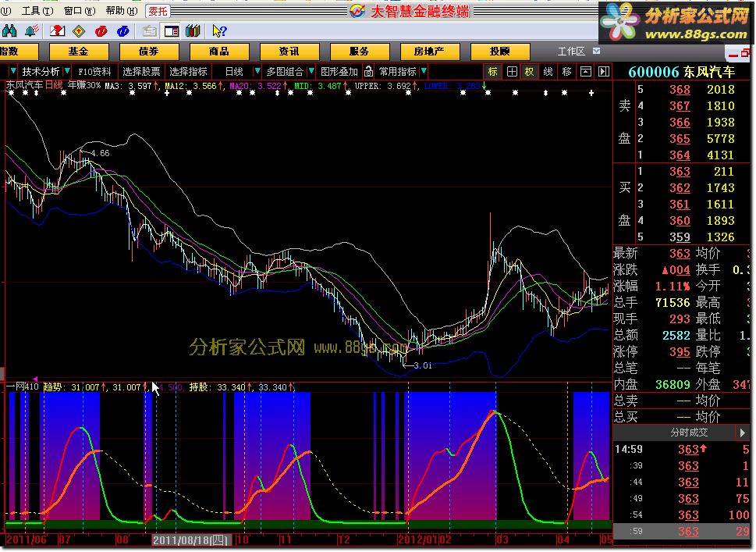
Task: Click the padlock icon beside 图形叠加
Action: click(368, 72)
